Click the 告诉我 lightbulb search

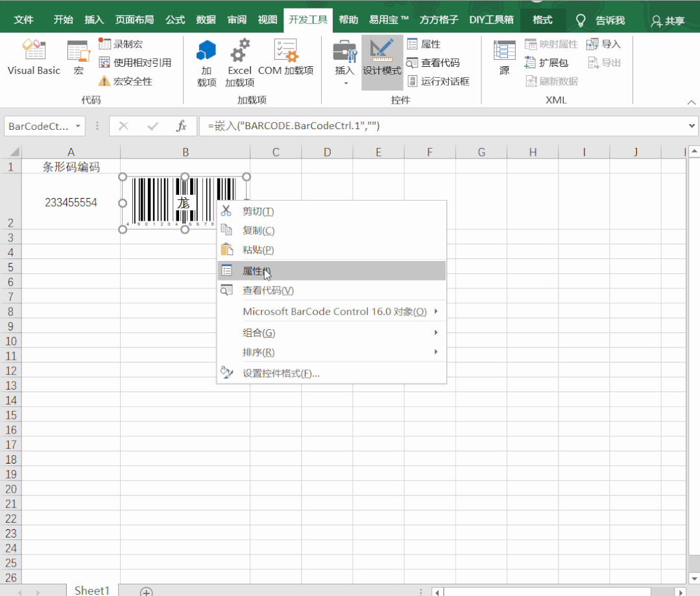(601, 21)
